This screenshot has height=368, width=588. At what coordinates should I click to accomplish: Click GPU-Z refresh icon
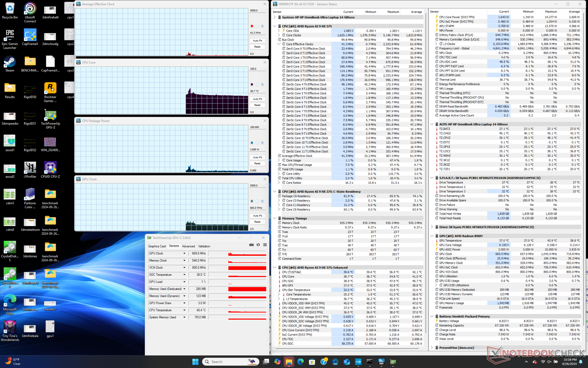[258, 245]
